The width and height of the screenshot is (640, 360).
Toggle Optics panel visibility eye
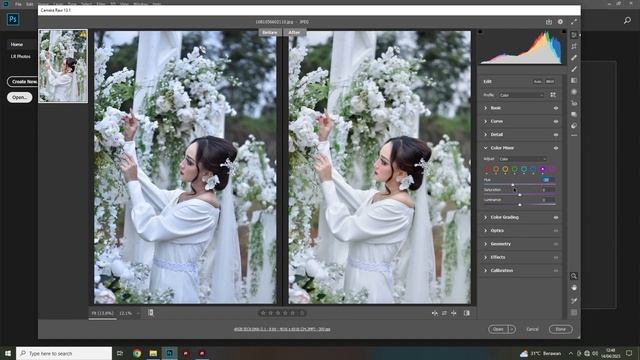point(556,231)
